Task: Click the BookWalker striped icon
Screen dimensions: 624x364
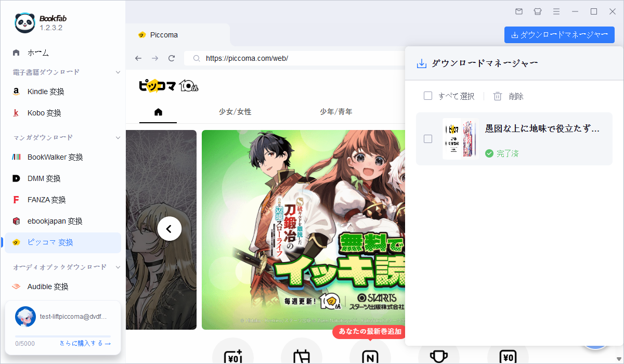Action: click(16, 157)
